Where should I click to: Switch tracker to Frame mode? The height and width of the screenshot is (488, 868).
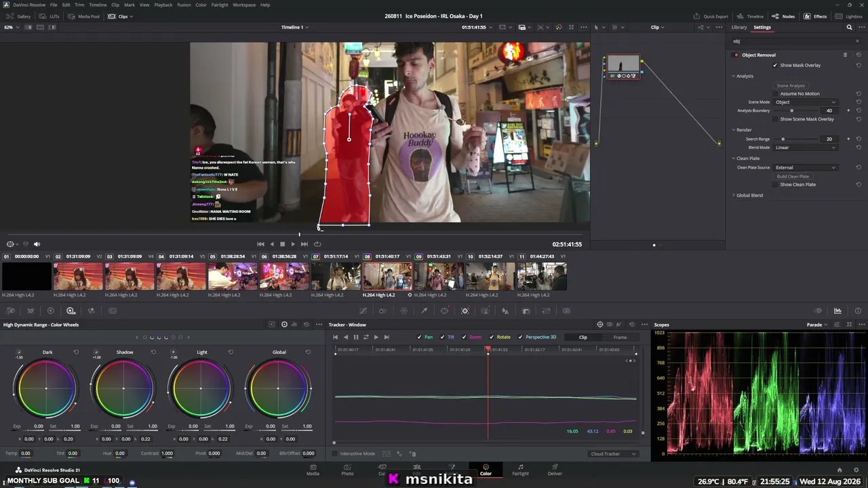[x=620, y=337]
